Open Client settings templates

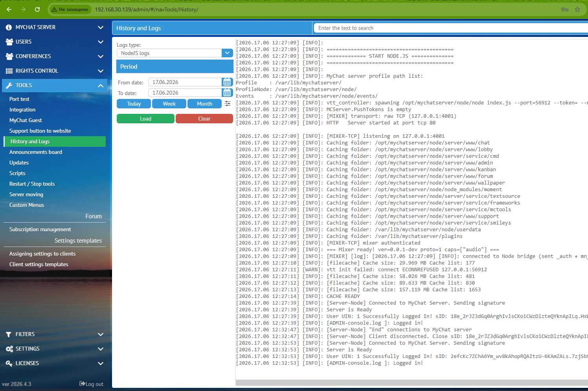pos(39,265)
